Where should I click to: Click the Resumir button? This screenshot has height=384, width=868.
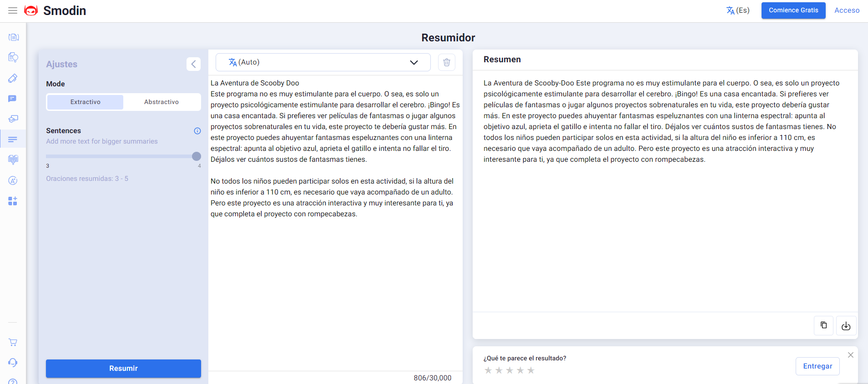[123, 369]
